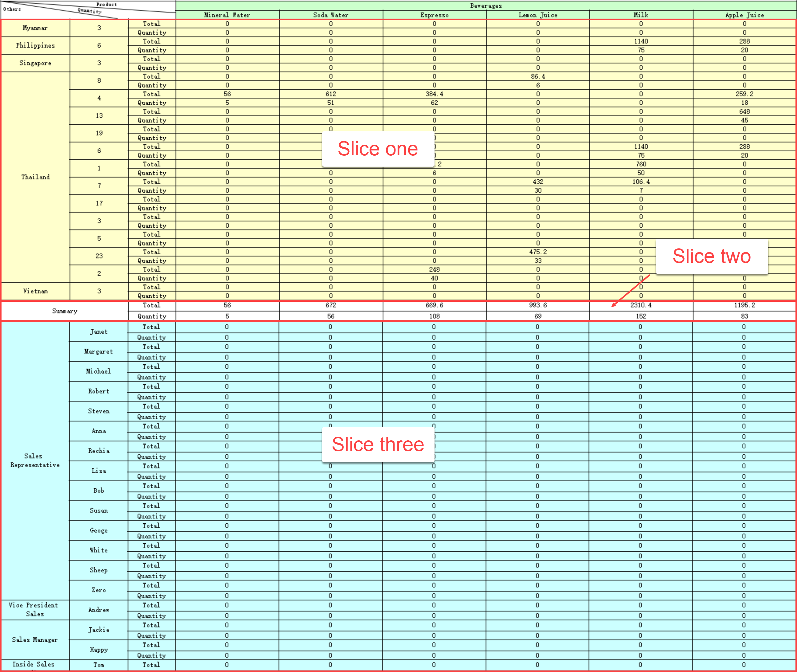
Task: Click the Sales Representative group label
Action: pyautogui.click(x=35, y=460)
